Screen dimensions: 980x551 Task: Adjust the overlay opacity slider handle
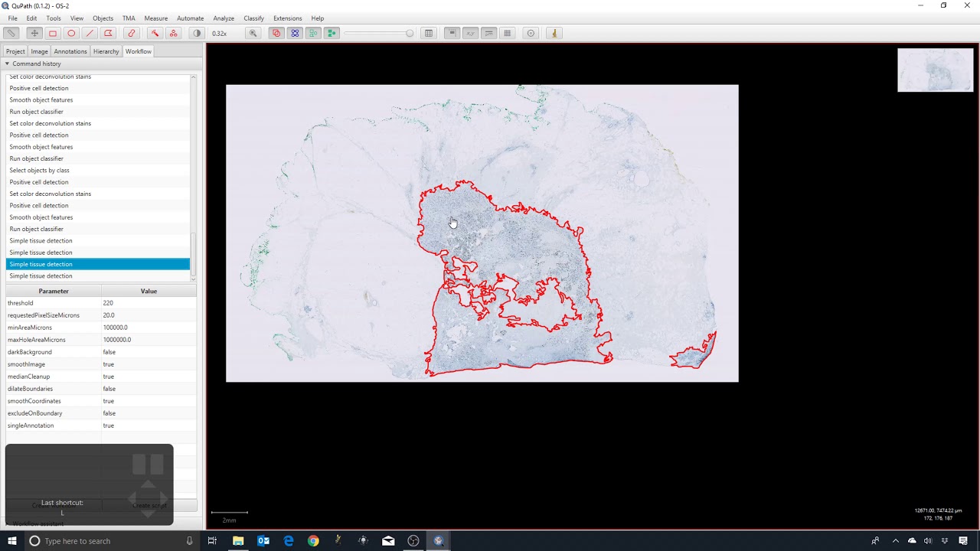[410, 33]
